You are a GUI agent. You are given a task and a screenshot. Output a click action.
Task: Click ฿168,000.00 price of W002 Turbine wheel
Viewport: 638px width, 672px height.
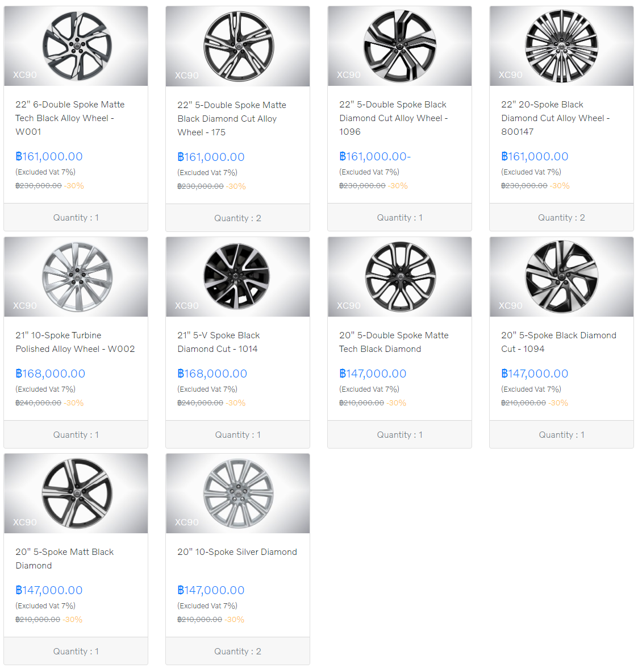click(x=50, y=374)
